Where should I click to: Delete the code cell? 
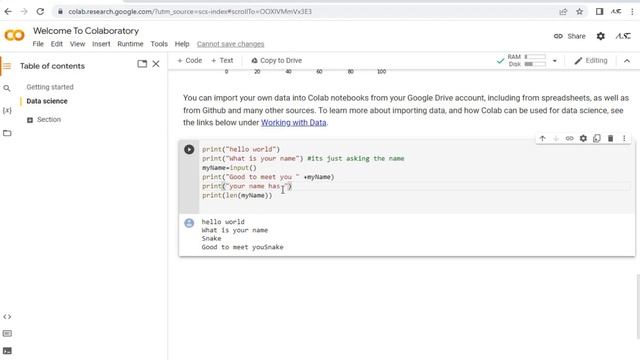(x=611, y=138)
